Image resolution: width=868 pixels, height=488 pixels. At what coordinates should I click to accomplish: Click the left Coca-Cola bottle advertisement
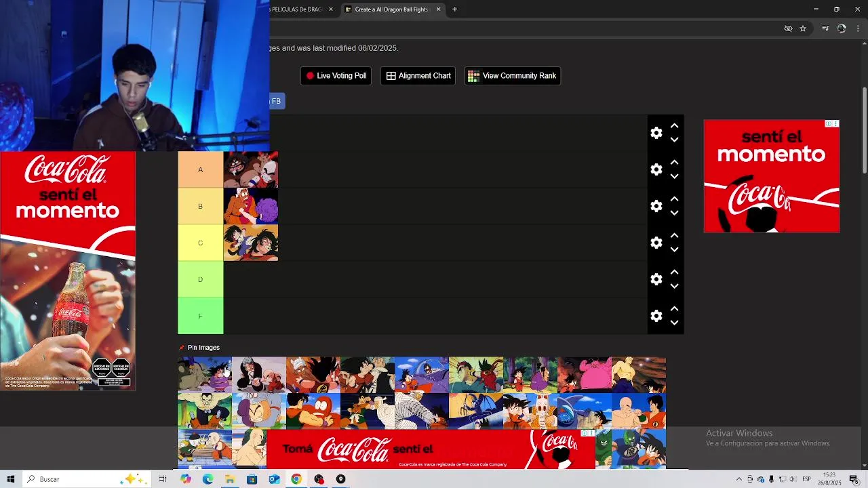pos(68,271)
